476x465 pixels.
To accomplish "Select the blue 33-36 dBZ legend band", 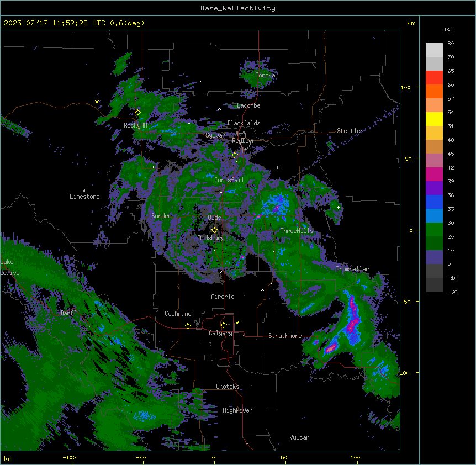I will (x=434, y=202).
